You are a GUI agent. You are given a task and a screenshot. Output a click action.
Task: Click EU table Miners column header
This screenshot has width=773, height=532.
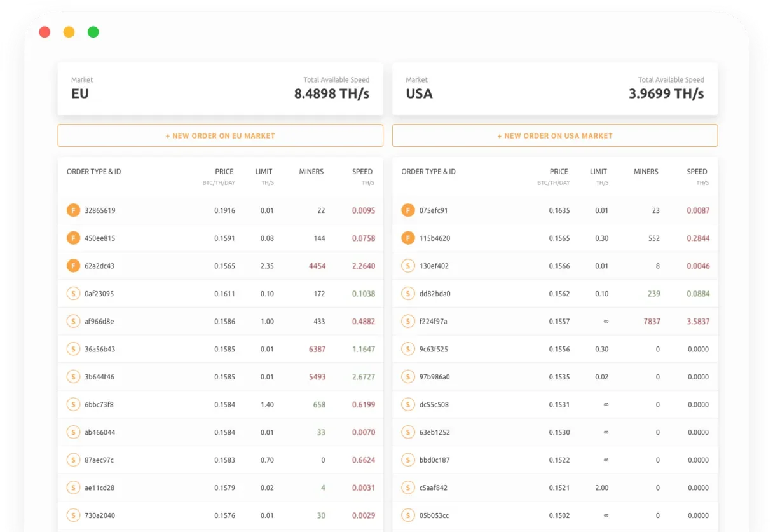tap(311, 172)
